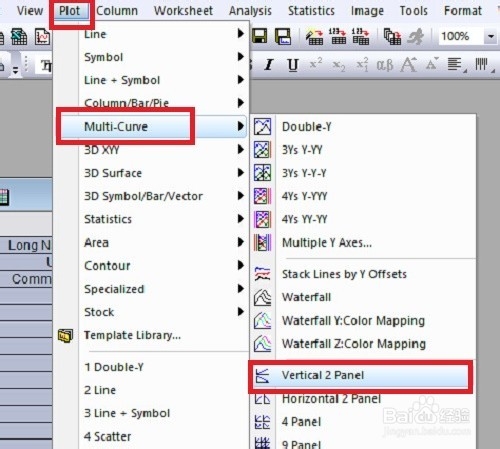Toggle superscript formatting
Image resolution: width=500 pixels, height=449 pixels.
coord(316,63)
